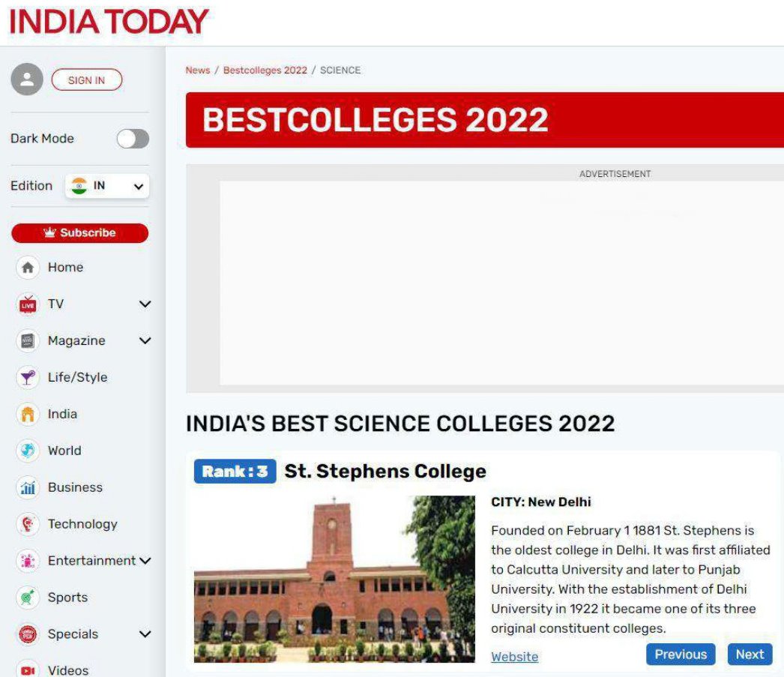Image resolution: width=784 pixels, height=677 pixels.
Task: Expand the TV submenu chevron
Action: click(x=145, y=304)
